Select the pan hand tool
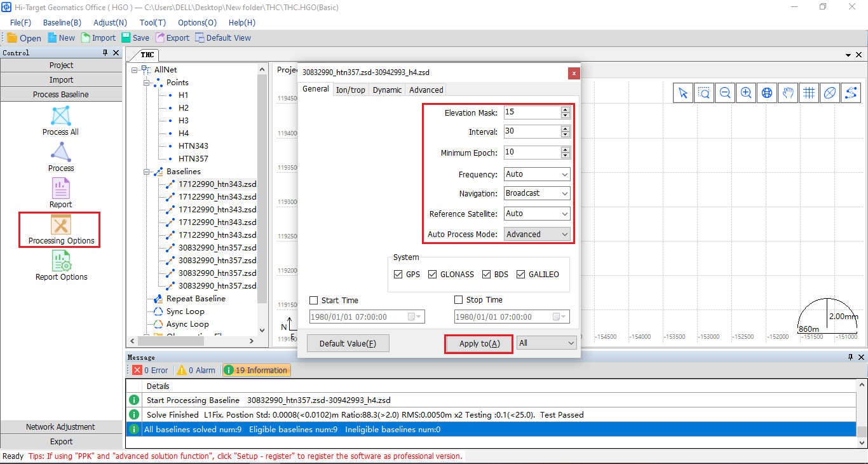This screenshot has width=868, height=464. [788, 93]
